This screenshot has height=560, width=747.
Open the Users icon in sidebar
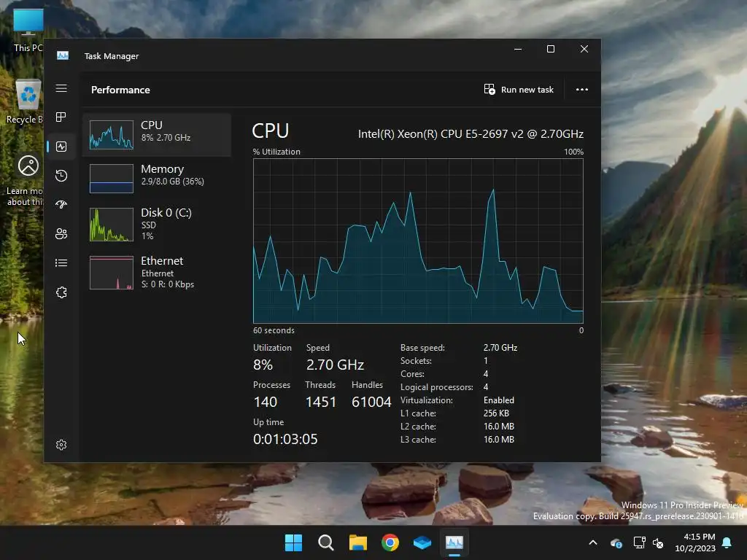click(61, 234)
